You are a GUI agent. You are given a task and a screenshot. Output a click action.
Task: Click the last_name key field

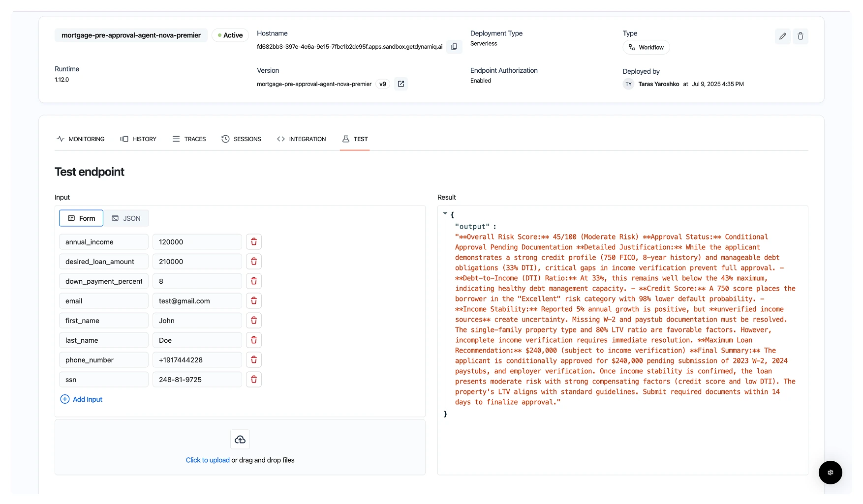click(104, 340)
